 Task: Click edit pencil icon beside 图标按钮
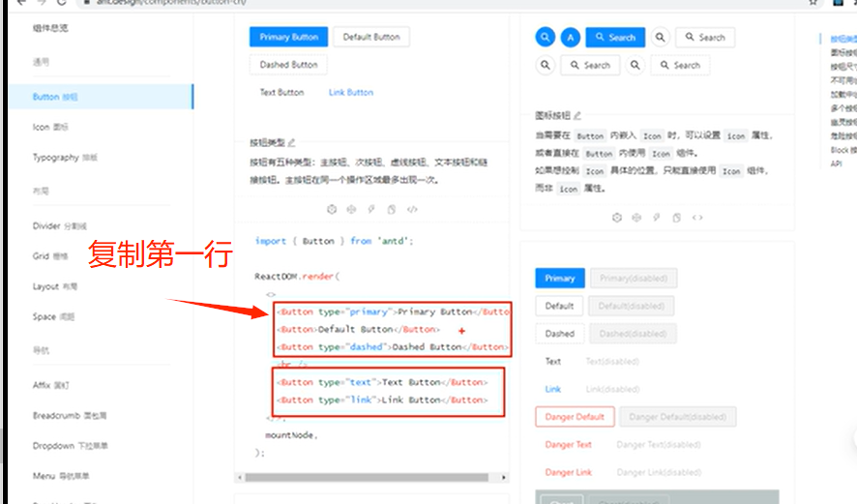[577, 115]
